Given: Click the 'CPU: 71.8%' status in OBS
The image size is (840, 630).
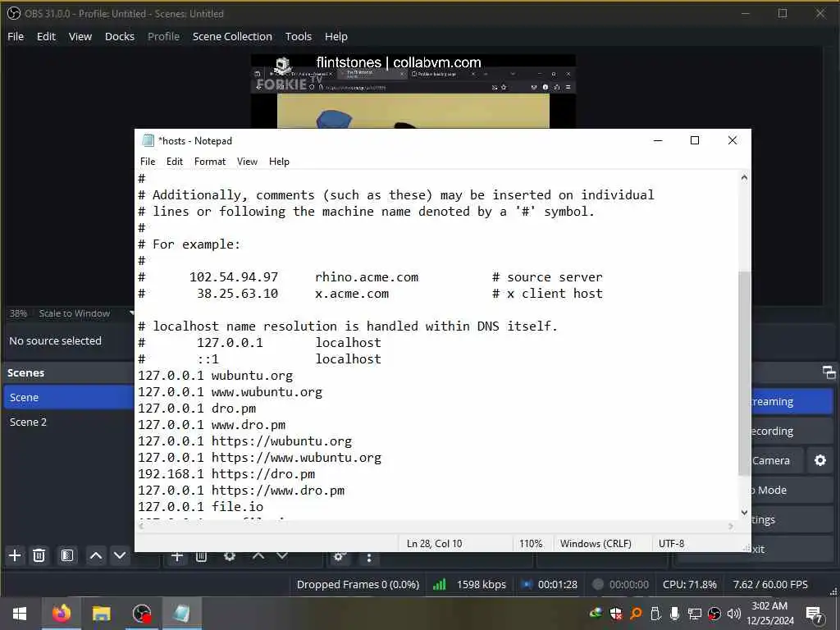Looking at the screenshot, I should pyautogui.click(x=689, y=584).
